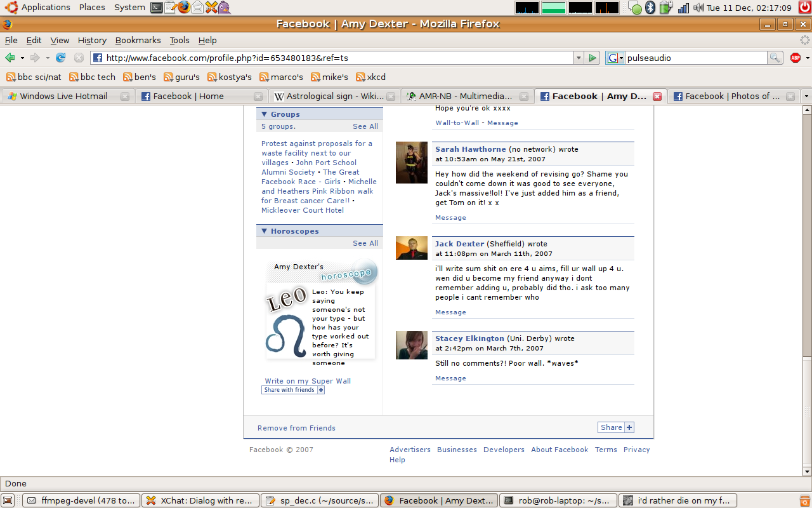This screenshot has height=508, width=812.
Task: Open Write on my Super Wall link
Action: tap(308, 381)
